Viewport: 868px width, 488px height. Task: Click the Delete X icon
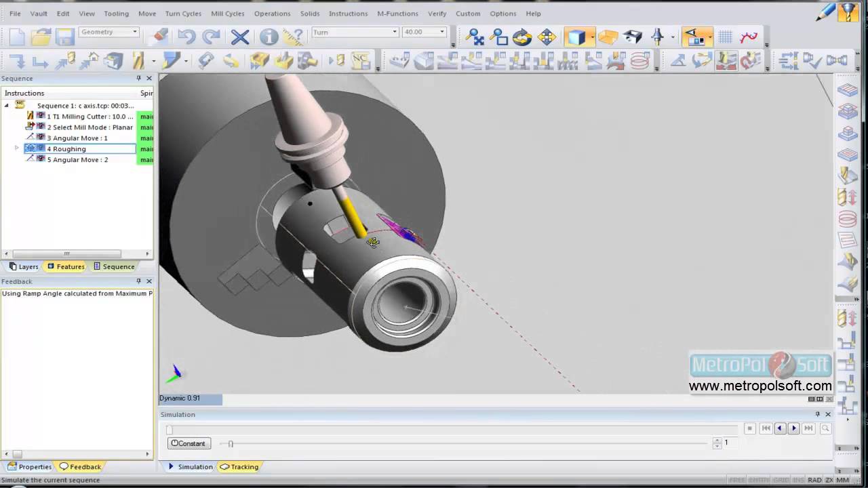tap(240, 37)
